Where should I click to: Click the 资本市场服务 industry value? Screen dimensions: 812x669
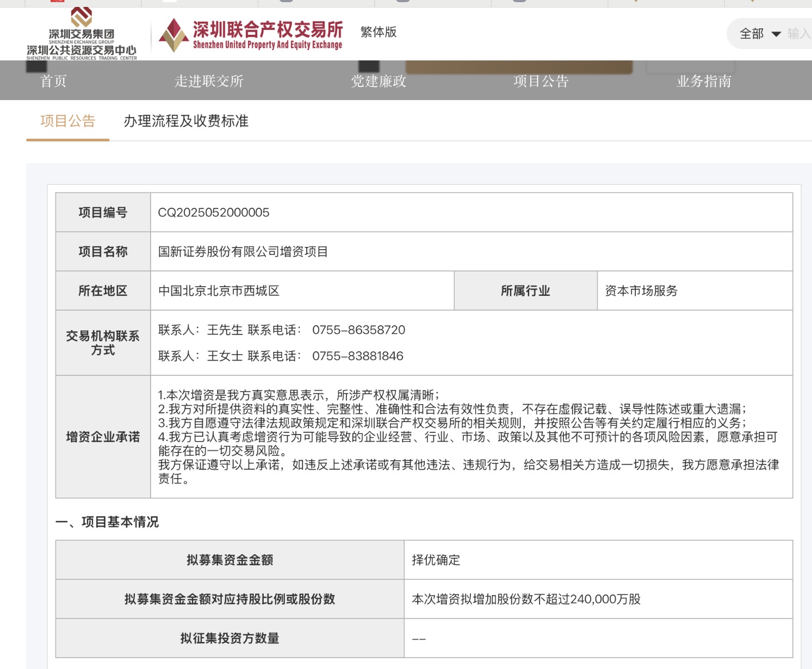[x=641, y=291]
